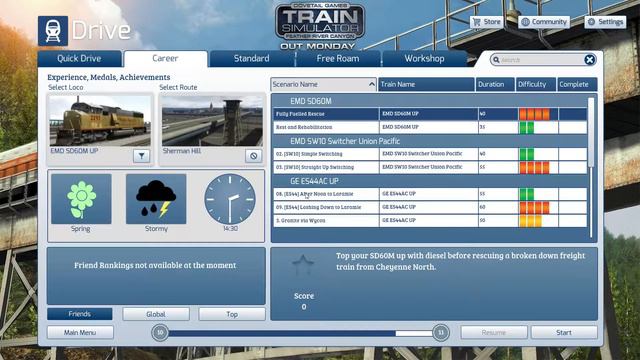Switch to Quick Drive tab
This screenshot has width=640, height=360.
79,58
